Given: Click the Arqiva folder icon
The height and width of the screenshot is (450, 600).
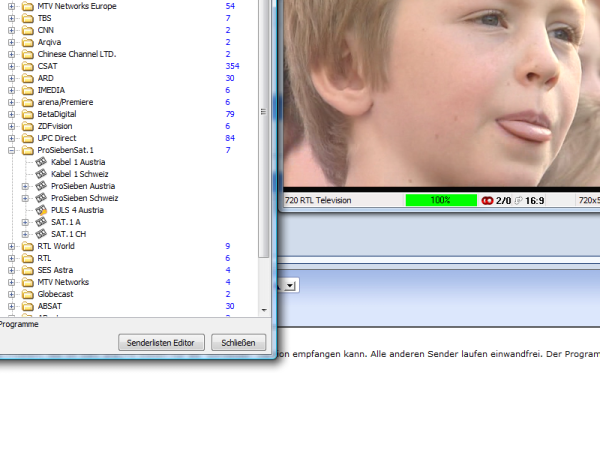Looking at the screenshot, I should (x=28, y=42).
